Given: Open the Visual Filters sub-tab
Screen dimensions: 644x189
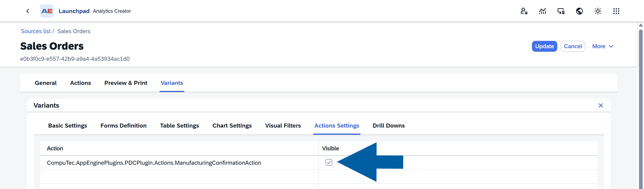Looking at the screenshot, I should point(283,126).
